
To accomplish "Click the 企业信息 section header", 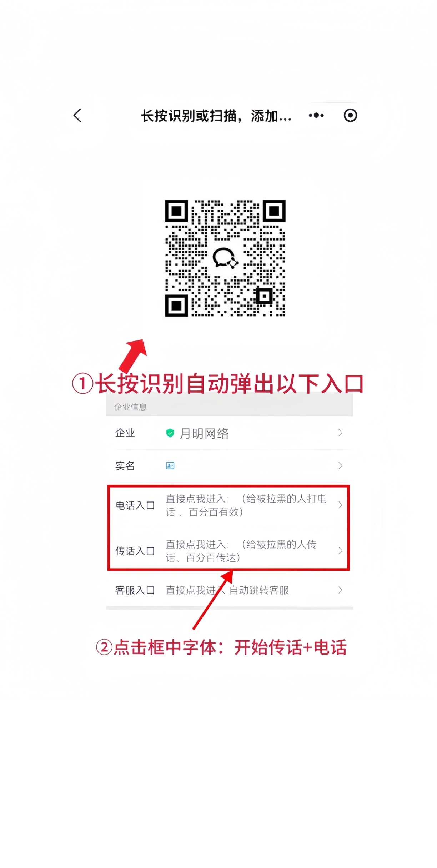I will (130, 407).
